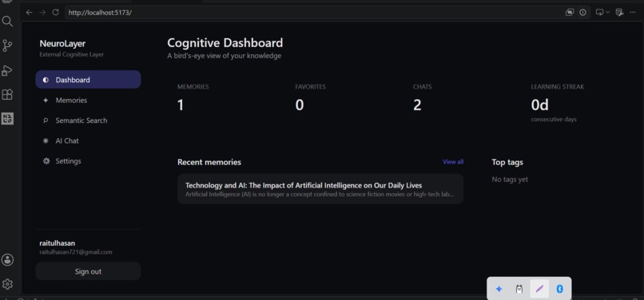Select Dashboard in the NeuroLayer sidebar
This screenshot has width=644, height=300.
(89, 80)
